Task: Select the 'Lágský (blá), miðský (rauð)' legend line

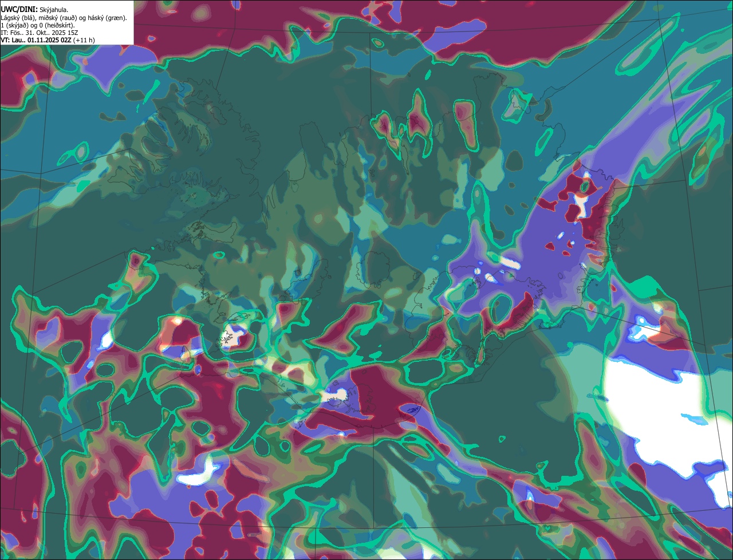Action: 64,18
